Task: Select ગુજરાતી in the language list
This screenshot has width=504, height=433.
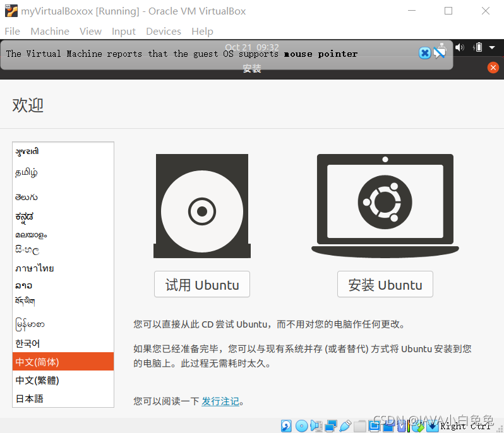Action: tap(63, 151)
